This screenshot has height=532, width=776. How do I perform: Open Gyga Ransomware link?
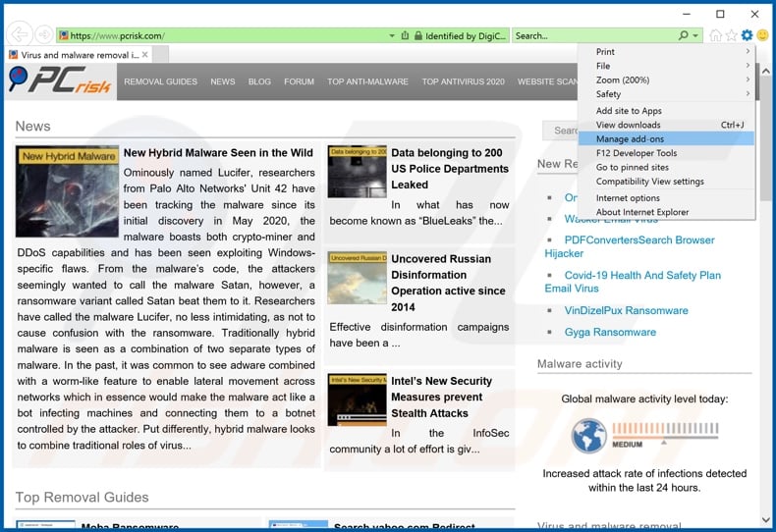[x=610, y=332]
